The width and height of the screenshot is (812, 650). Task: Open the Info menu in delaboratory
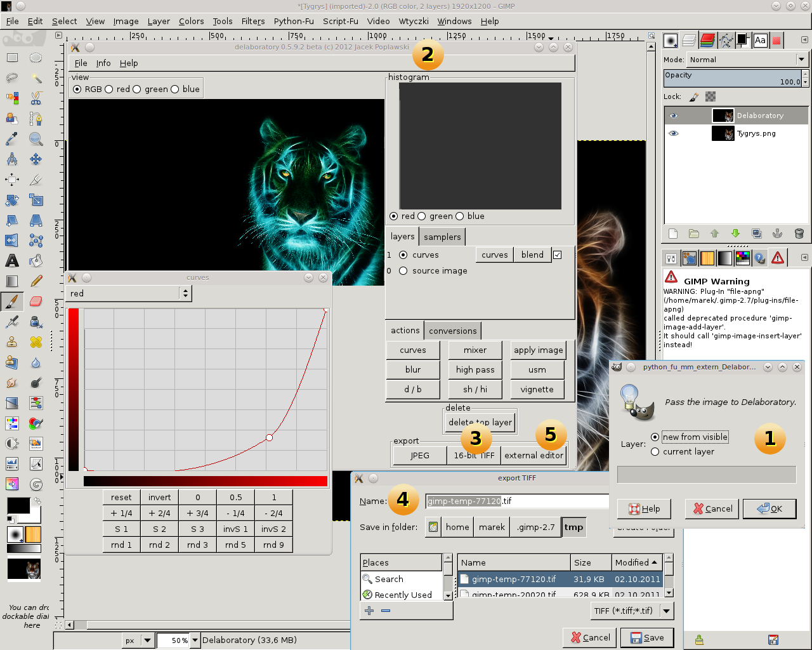[x=103, y=63]
